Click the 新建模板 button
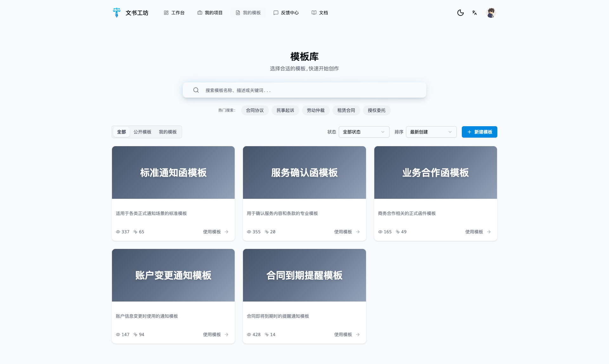 pos(479,132)
